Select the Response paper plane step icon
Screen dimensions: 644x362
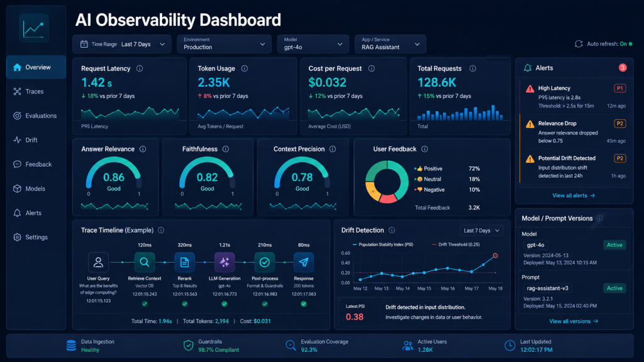tap(304, 262)
